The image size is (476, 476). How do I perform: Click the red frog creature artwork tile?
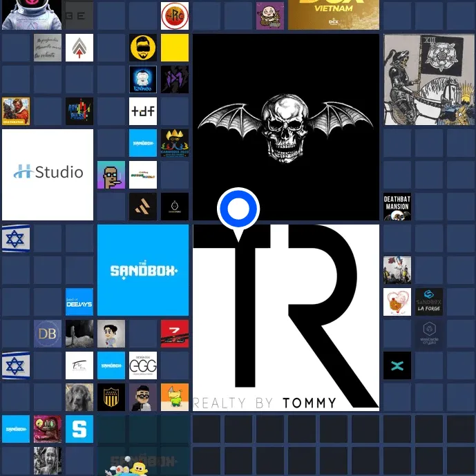[48, 429]
